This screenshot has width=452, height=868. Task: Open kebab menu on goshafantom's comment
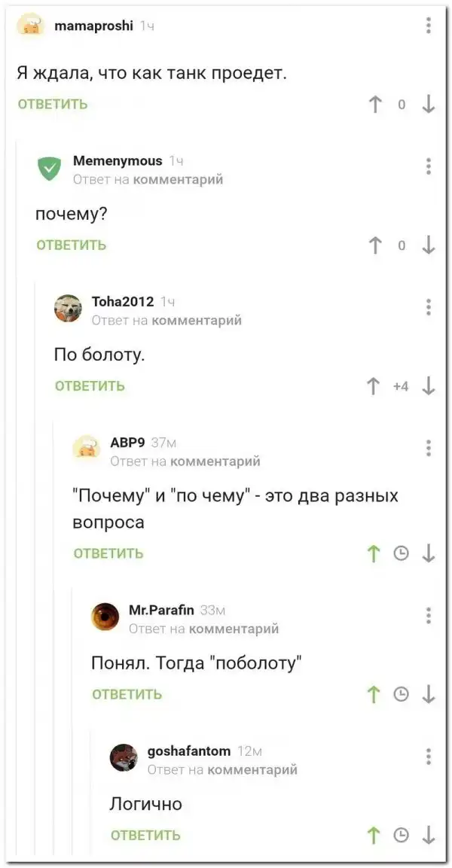pyautogui.click(x=429, y=757)
